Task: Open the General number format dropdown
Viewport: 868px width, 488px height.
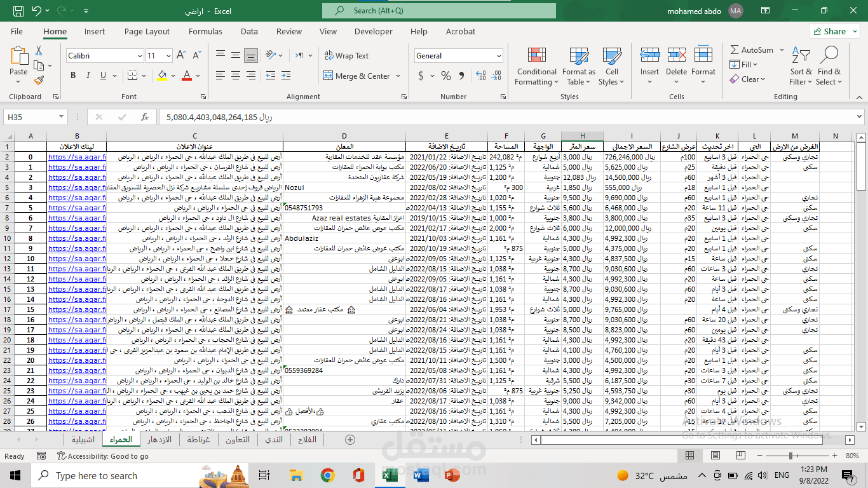Action: pos(498,56)
